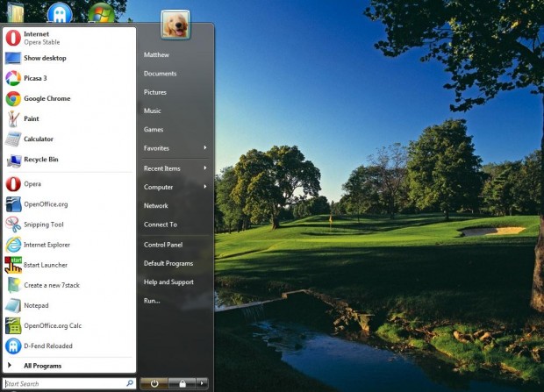
Task: Expand All Programs arrow
Action: click(x=10, y=366)
